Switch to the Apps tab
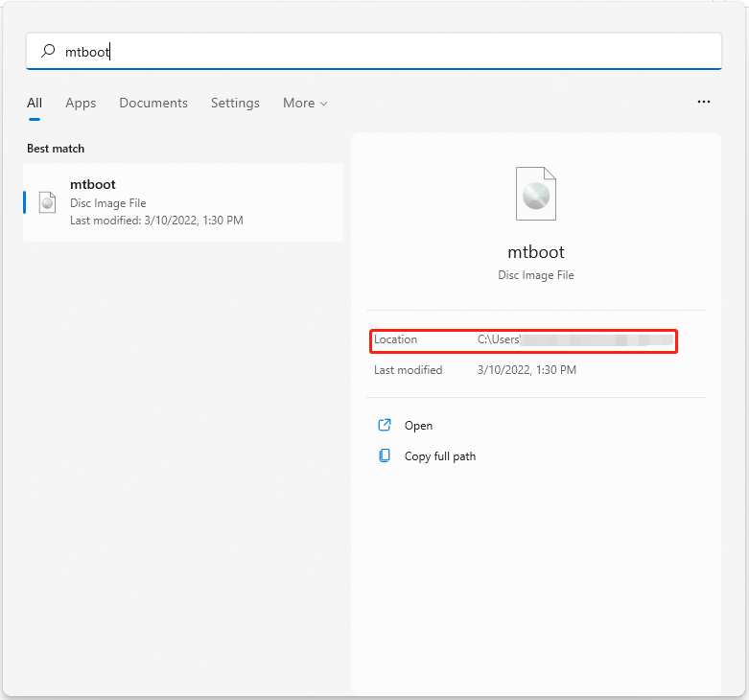749x700 pixels. pyautogui.click(x=81, y=104)
